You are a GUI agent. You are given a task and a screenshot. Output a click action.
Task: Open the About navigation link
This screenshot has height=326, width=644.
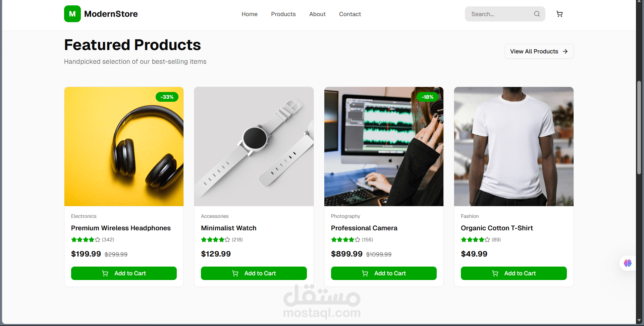(317, 14)
